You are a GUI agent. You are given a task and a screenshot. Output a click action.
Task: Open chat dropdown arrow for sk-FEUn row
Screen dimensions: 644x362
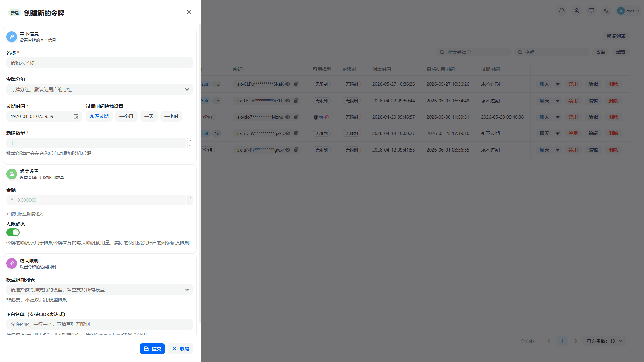click(558, 101)
